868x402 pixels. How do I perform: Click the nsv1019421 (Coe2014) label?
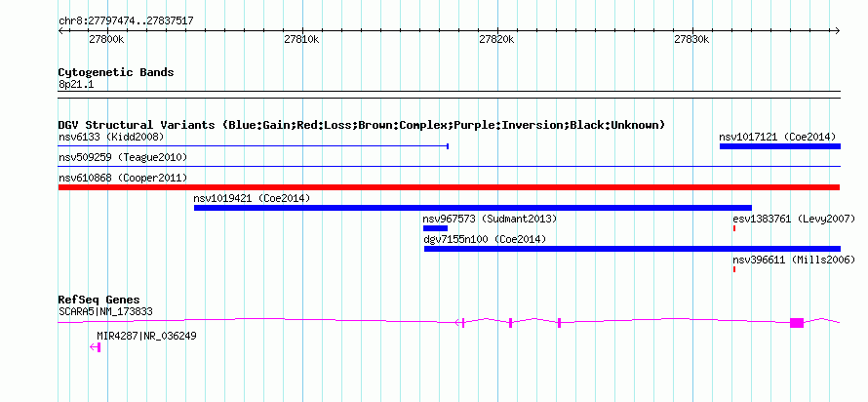tap(252, 198)
